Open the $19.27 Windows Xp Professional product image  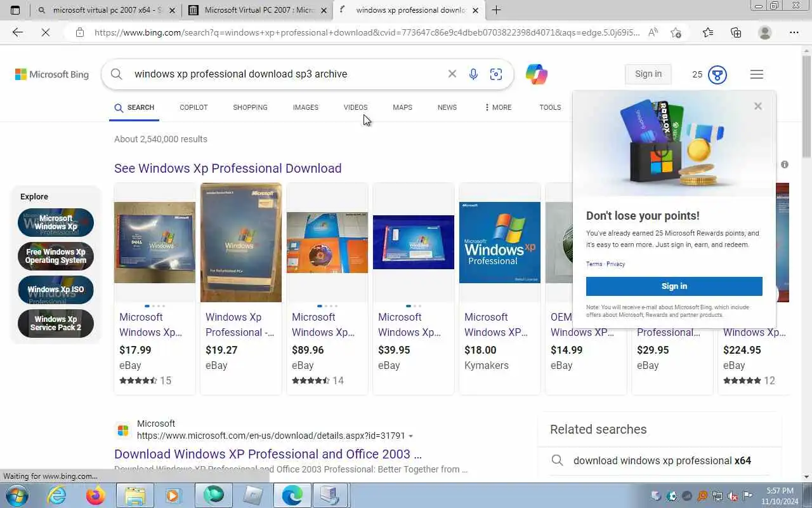tap(241, 243)
